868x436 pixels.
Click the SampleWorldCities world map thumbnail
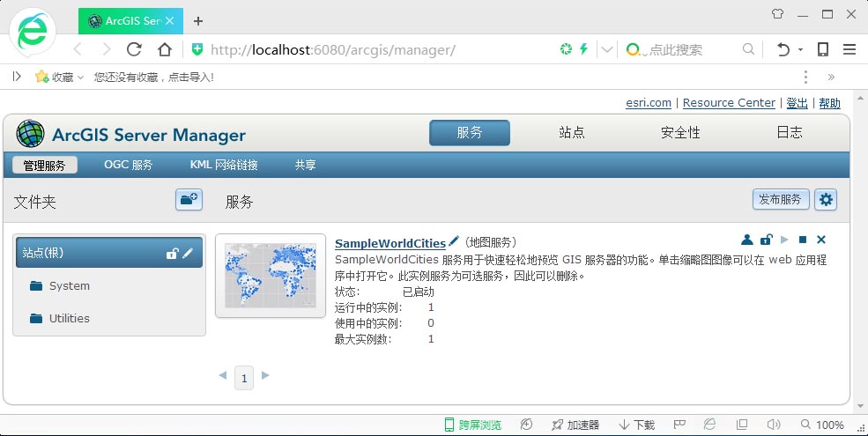pos(271,276)
